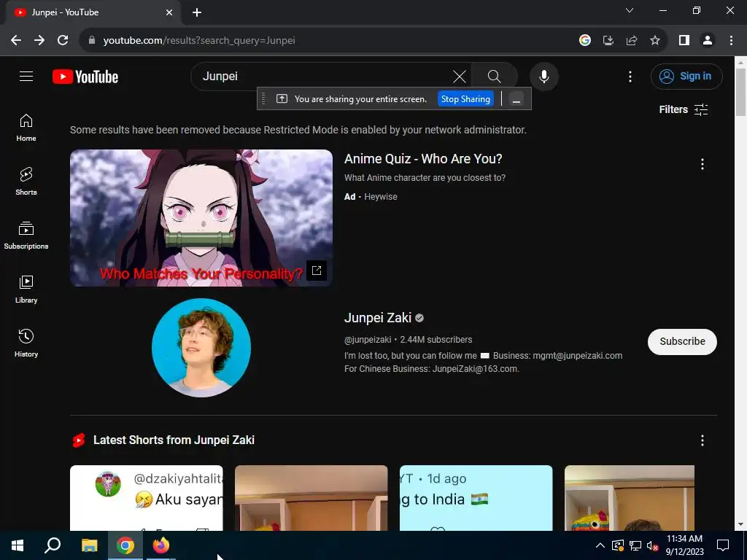Select the Junpei - YouTube tab
Viewport: 747px width, 560px height.
93,12
